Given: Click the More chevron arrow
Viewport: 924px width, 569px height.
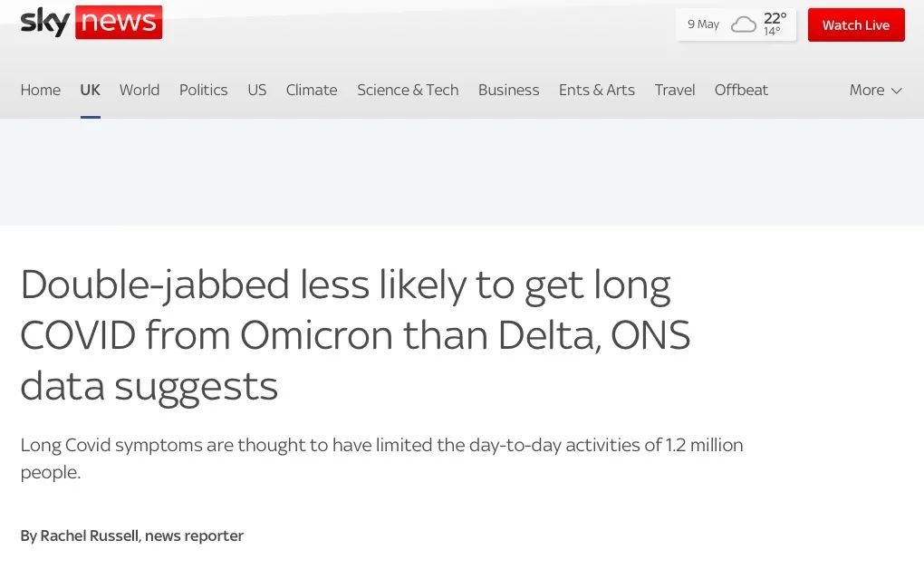Looking at the screenshot, I should pos(897,91).
